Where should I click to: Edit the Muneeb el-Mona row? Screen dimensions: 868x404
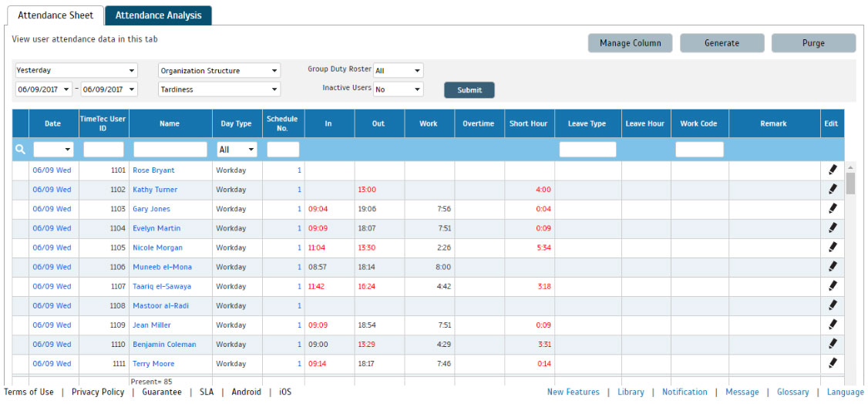click(x=833, y=267)
